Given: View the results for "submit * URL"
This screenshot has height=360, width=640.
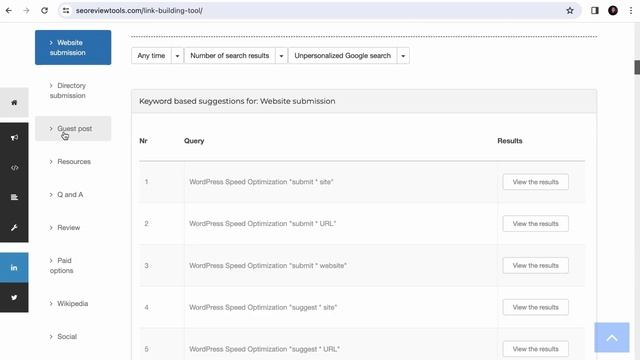Looking at the screenshot, I should 536,224.
